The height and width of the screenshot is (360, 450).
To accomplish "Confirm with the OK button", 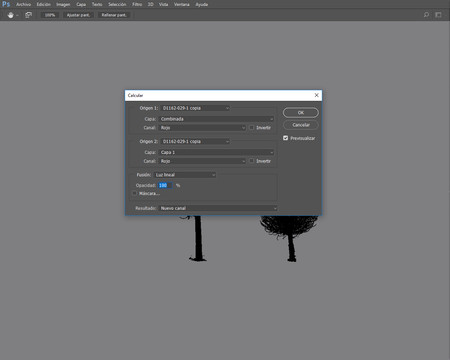I will [x=301, y=113].
